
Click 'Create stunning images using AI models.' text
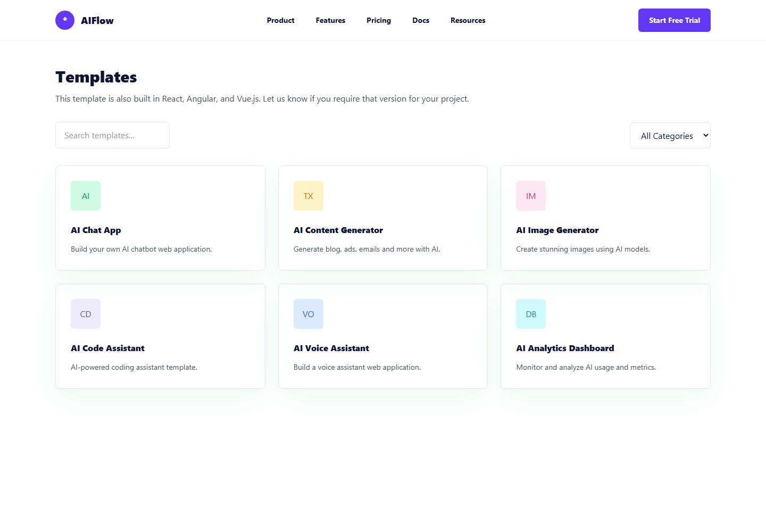583,249
